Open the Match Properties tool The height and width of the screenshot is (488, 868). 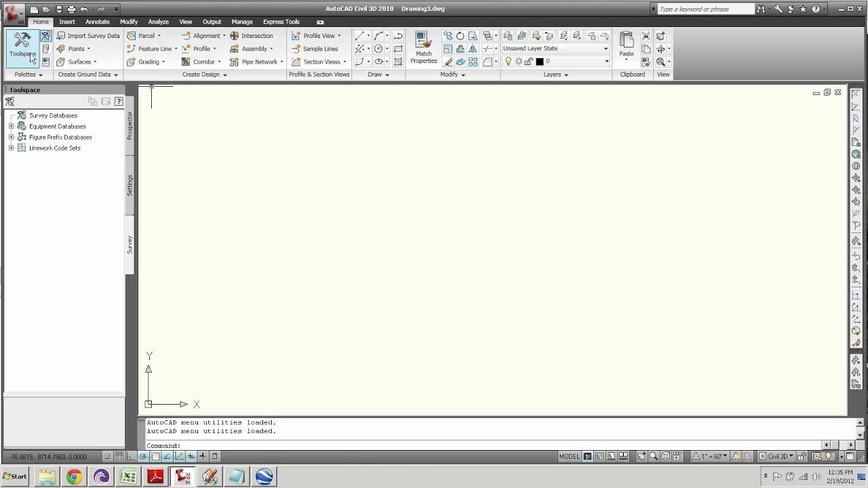pyautogui.click(x=424, y=48)
